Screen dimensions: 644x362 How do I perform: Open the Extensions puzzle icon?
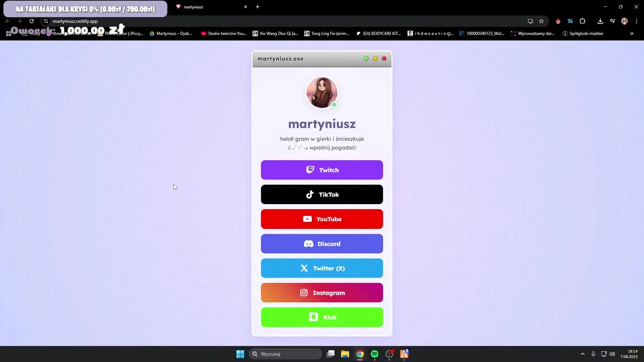tap(583, 21)
